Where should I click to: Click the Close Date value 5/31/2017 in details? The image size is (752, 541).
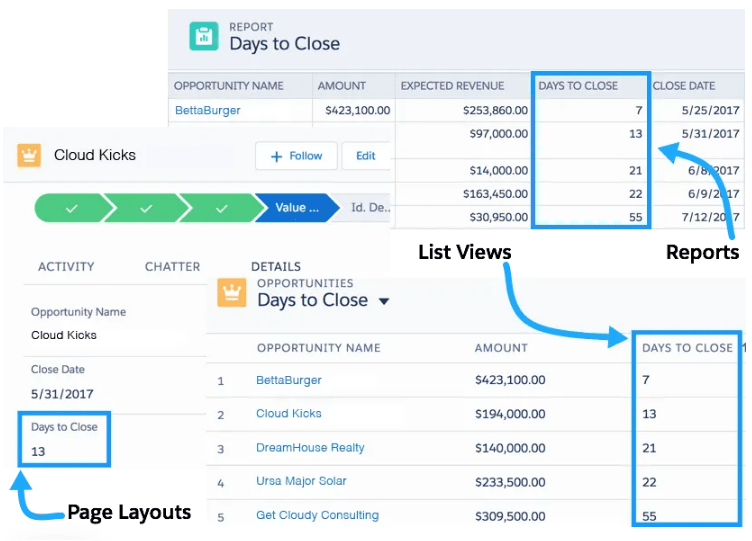(62, 394)
